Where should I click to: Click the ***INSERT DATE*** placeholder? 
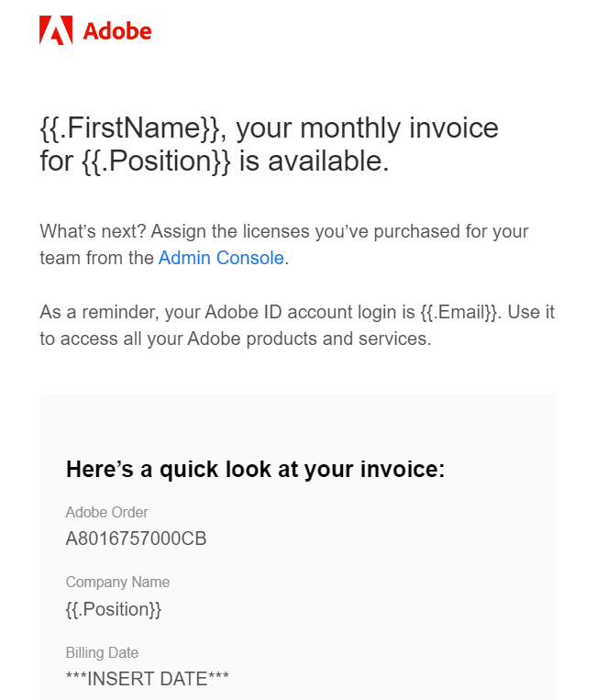pos(148,679)
